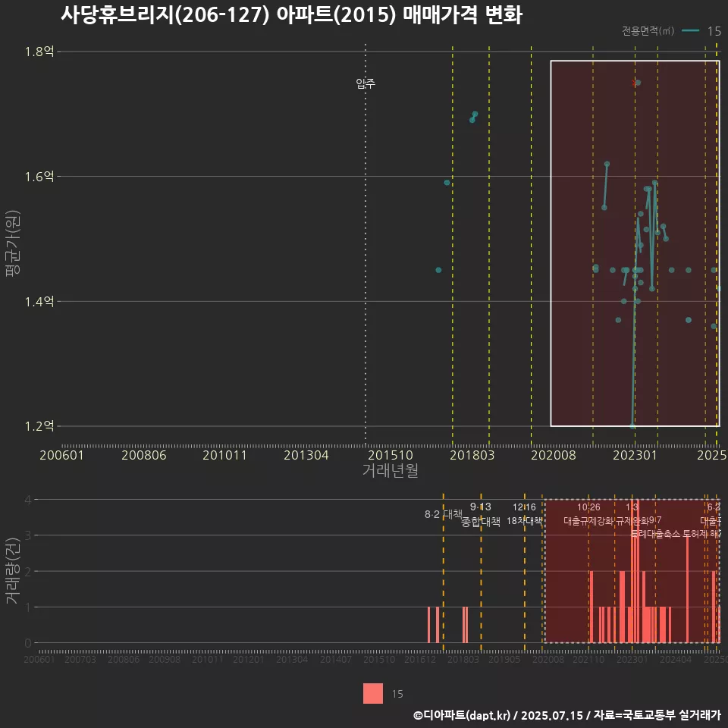Click the 12·16 18차대책 policy label

524,514
